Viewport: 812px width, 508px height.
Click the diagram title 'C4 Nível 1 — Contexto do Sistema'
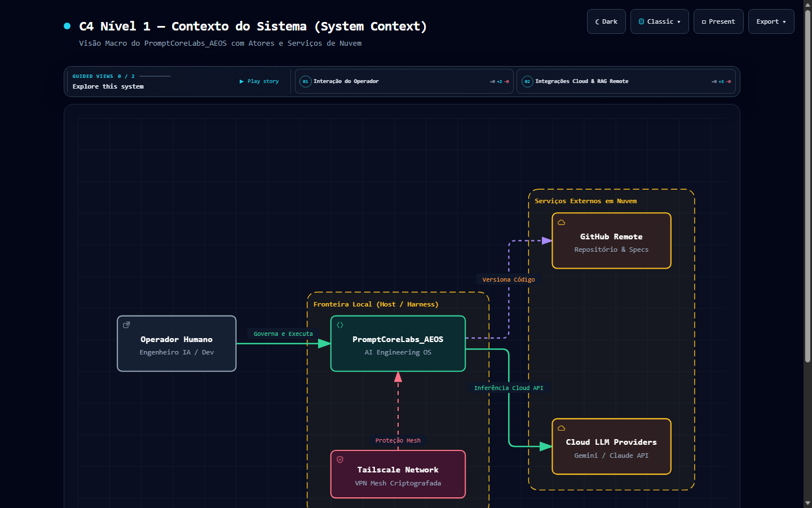[x=253, y=26]
